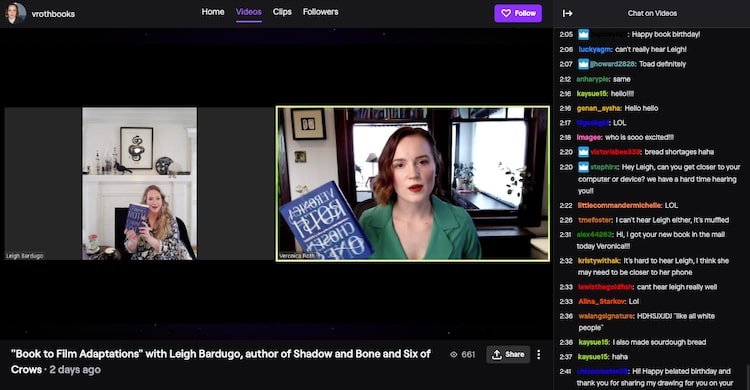Open anharyple's chat username
This screenshot has width=750, height=390.
tap(592, 79)
